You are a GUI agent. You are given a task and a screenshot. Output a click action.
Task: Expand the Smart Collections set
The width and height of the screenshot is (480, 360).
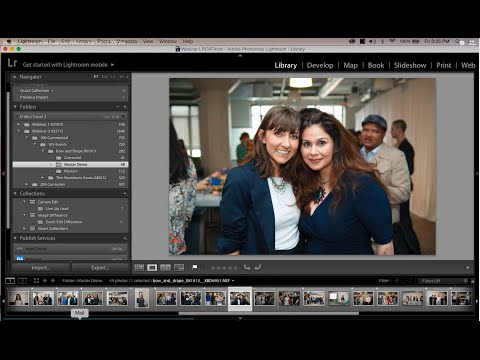[24, 229]
